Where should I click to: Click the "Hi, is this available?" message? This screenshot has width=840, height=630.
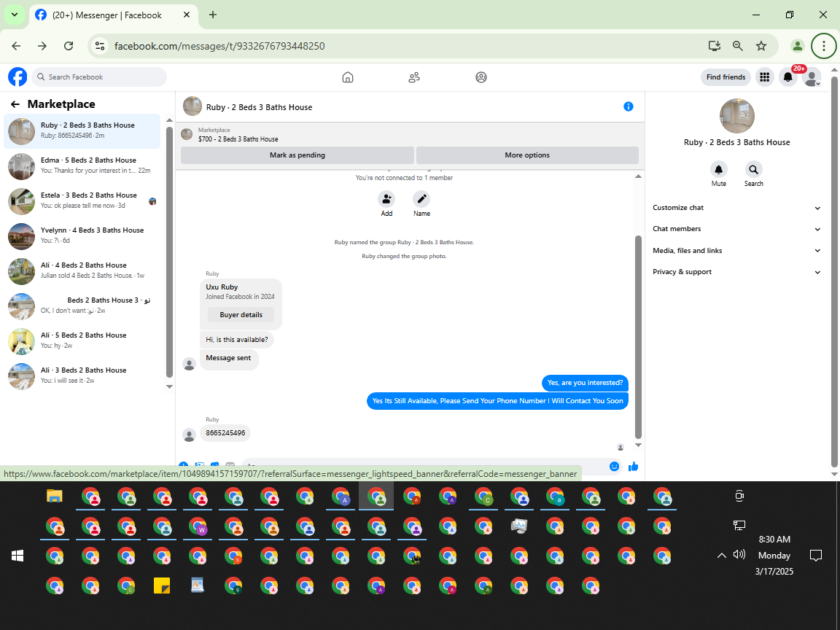point(237,340)
